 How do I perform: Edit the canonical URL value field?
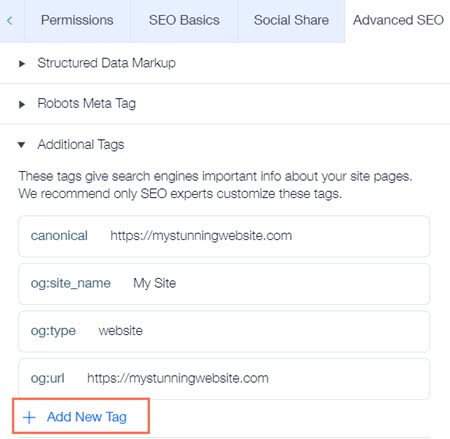coord(201,236)
